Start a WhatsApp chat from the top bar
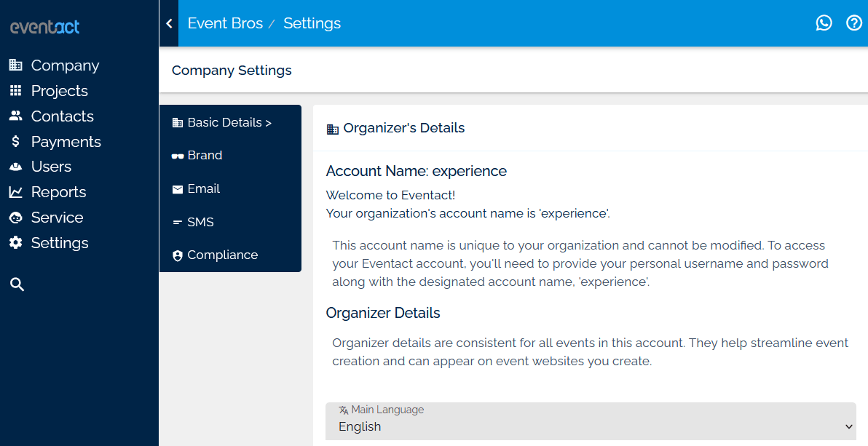868x446 pixels. (x=824, y=23)
